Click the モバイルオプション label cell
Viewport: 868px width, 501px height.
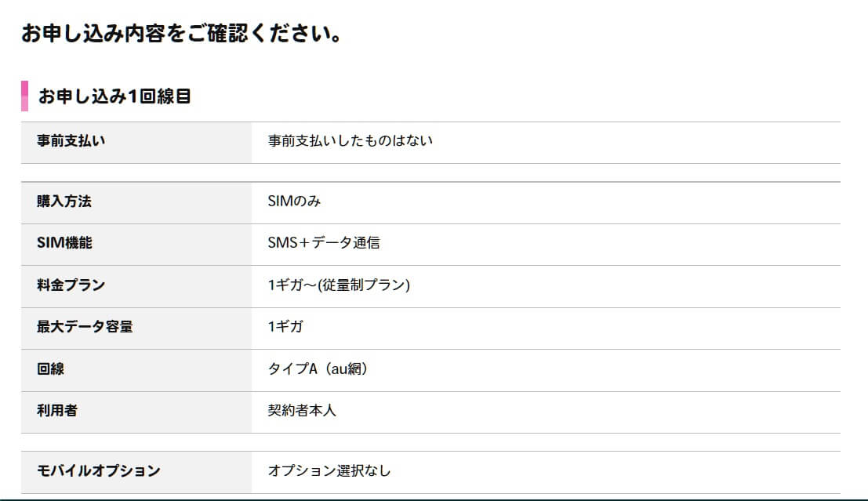coord(136,472)
